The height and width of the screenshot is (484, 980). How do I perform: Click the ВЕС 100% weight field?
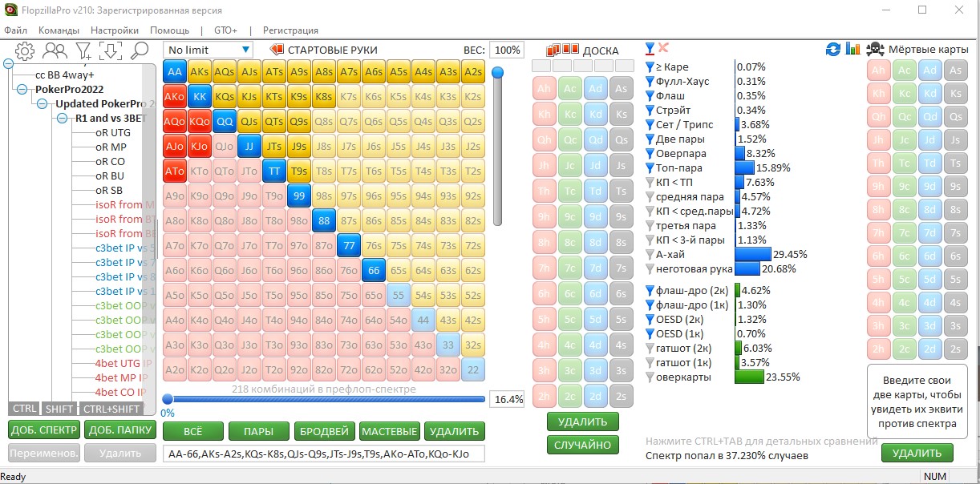tap(507, 50)
